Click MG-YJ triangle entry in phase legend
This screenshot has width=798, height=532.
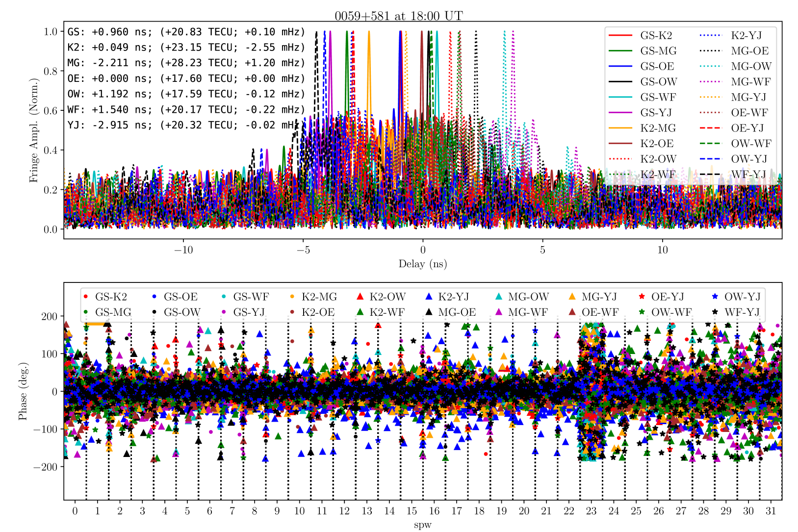[592, 297]
